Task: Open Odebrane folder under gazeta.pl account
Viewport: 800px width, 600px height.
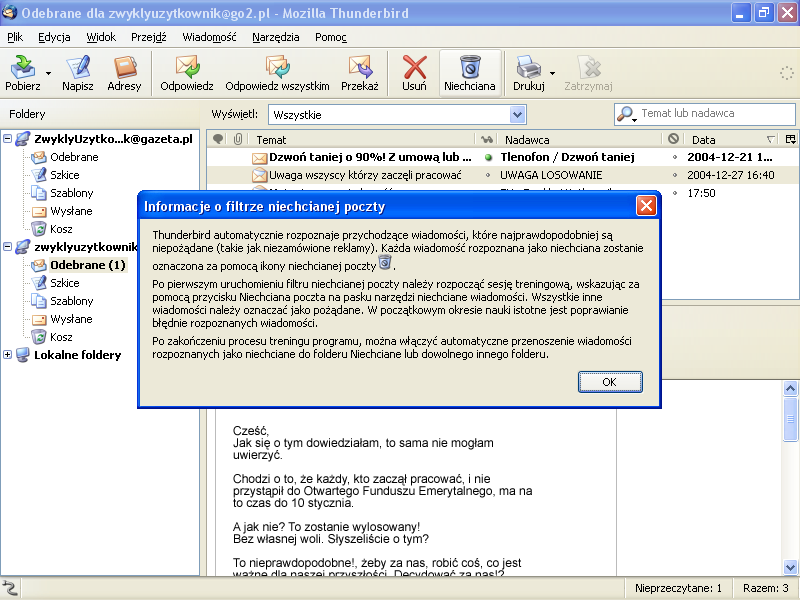Action: (74, 157)
